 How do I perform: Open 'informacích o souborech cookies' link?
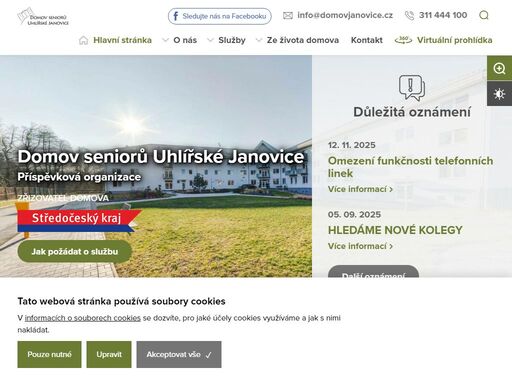click(x=83, y=318)
